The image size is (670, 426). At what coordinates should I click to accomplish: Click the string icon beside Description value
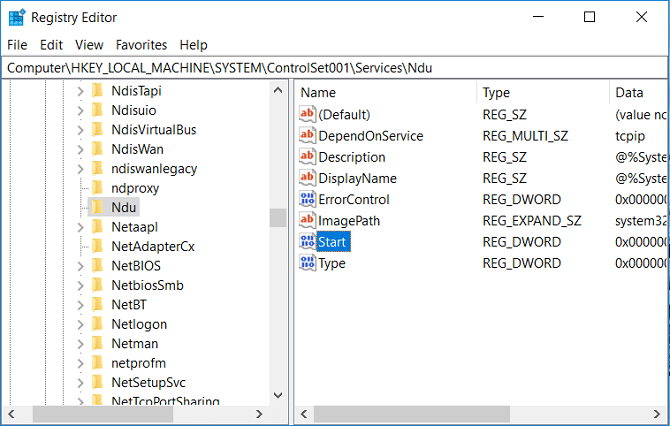point(307,157)
